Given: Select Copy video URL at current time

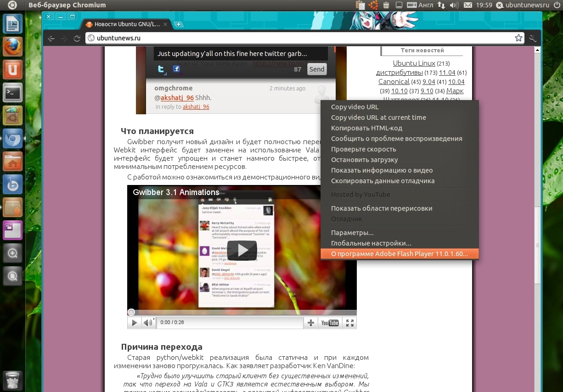Looking at the screenshot, I should coord(400,118).
